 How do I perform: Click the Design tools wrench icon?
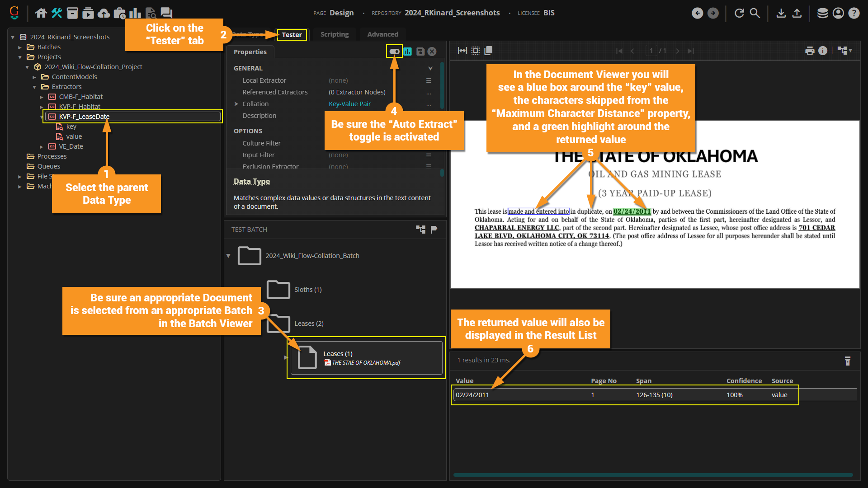pyautogui.click(x=57, y=13)
